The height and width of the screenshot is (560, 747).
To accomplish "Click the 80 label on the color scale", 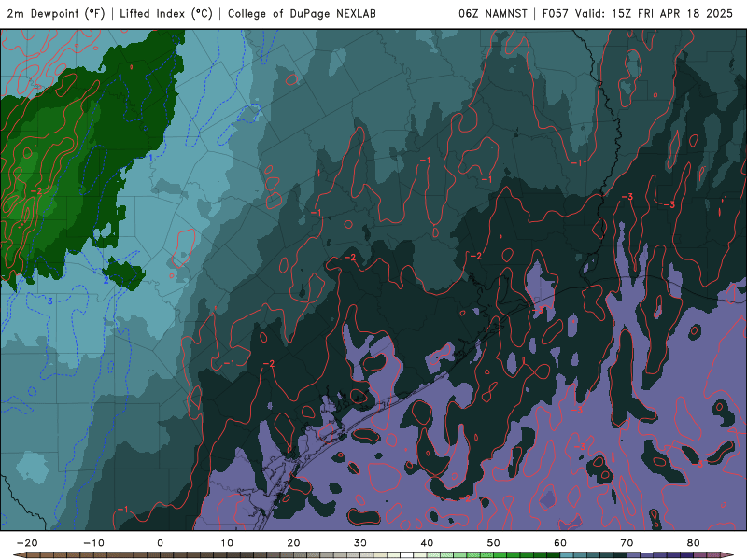I will 694,543.
